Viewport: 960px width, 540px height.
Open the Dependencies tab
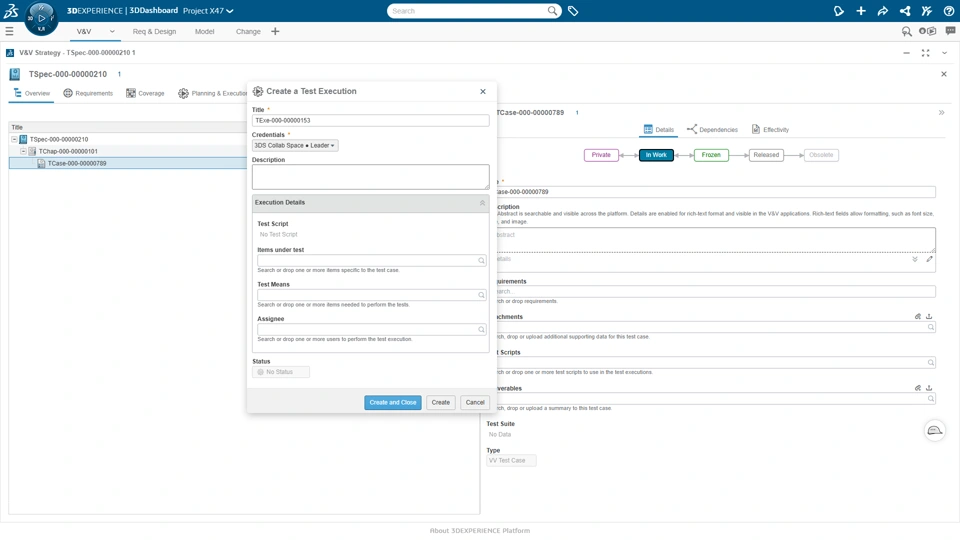point(712,129)
